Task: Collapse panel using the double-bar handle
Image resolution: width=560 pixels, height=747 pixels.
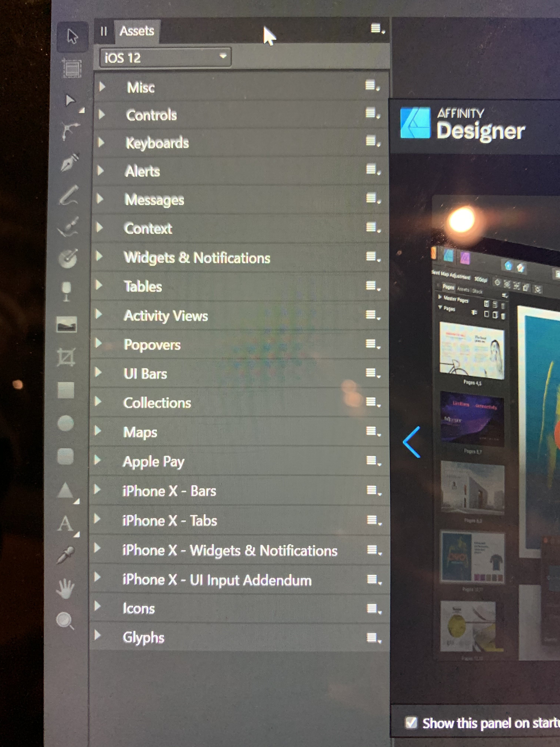Action: 104,31
